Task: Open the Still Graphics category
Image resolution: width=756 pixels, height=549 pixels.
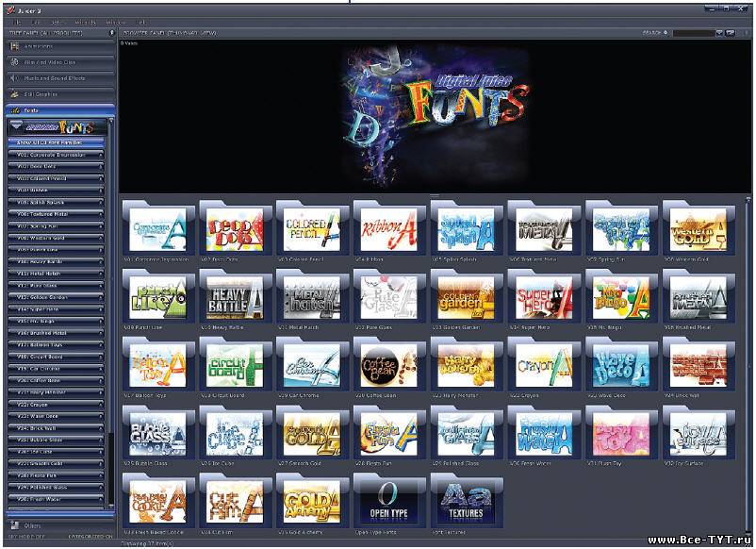Action: coord(60,94)
